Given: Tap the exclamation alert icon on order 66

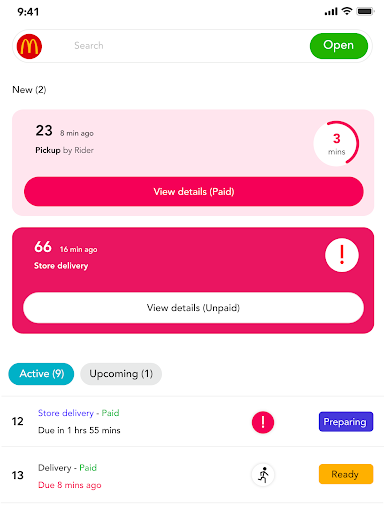Looking at the screenshot, I should coord(342,255).
